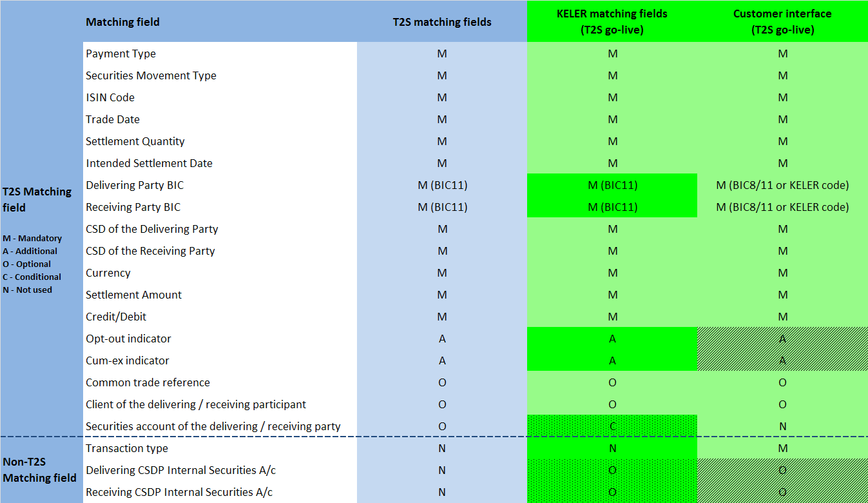The image size is (868, 503).
Task: Click Customer interface 'N' in Securities account row
Action: coord(782,426)
